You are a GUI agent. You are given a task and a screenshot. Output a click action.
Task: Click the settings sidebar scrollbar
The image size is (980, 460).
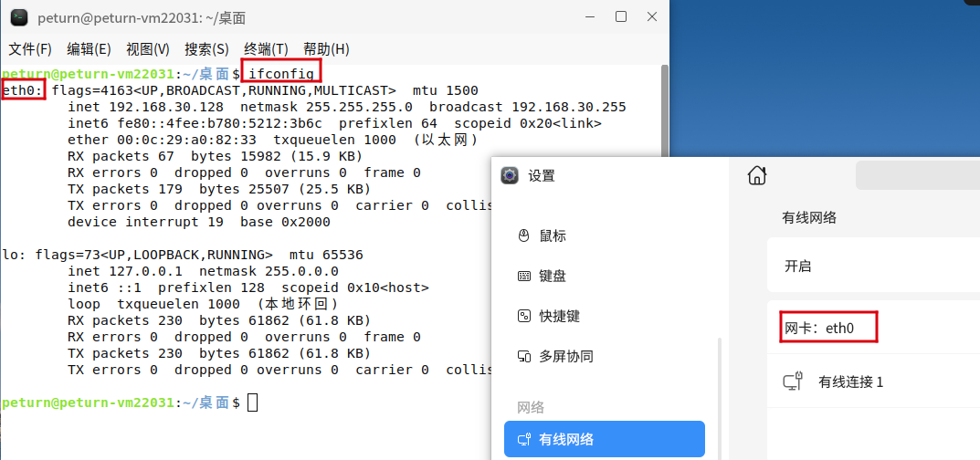click(x=722, y=392)
